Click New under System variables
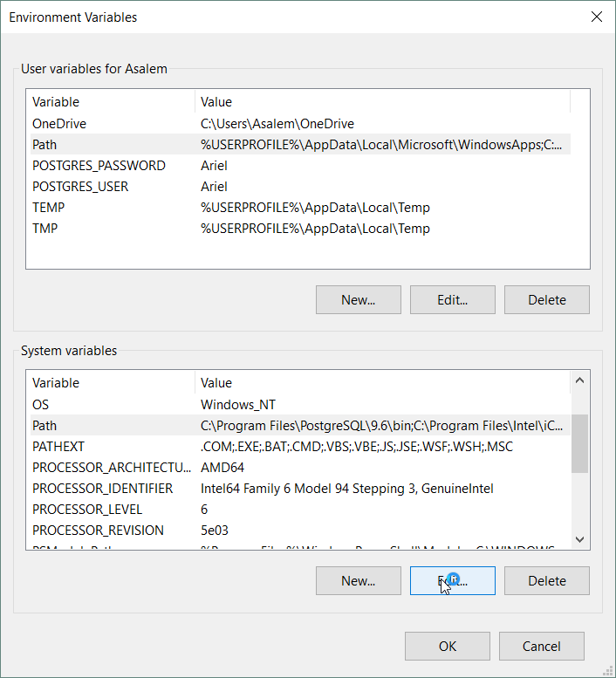 (358, 580)
